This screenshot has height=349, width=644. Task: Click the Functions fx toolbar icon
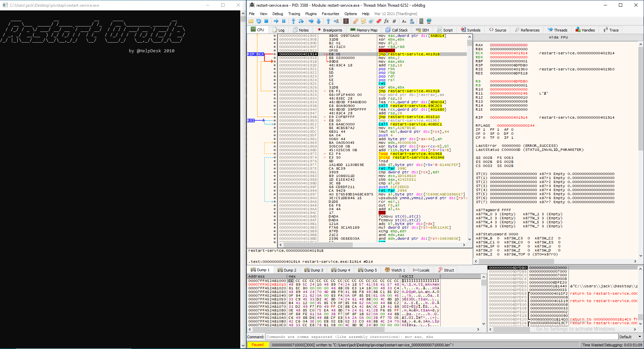(386, 21)
